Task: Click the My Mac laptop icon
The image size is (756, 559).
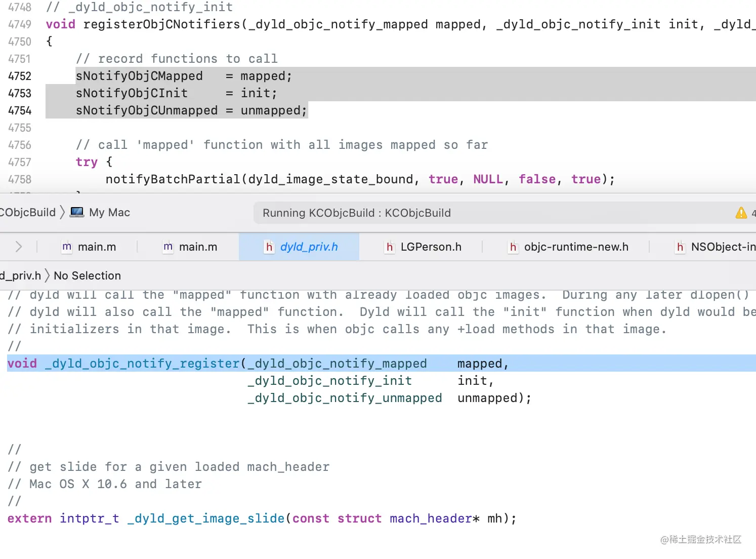Action: [77, 212]
